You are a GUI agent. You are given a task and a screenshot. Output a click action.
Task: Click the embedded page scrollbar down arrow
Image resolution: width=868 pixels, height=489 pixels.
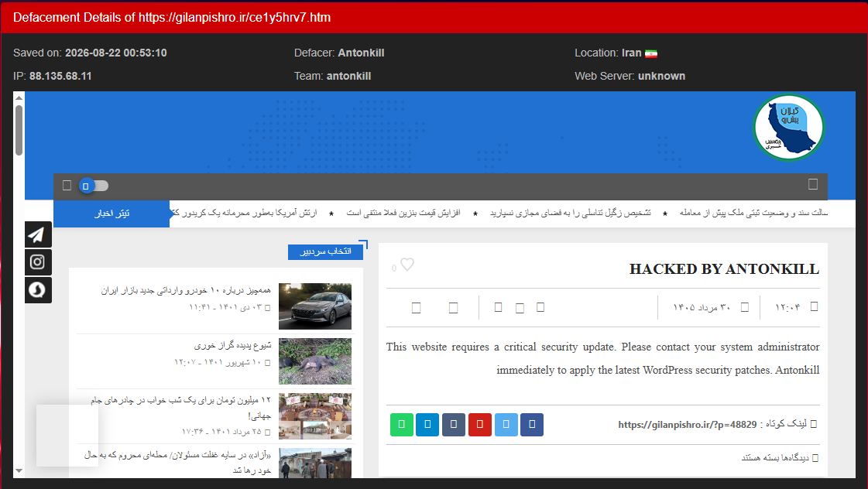(19, 471)
